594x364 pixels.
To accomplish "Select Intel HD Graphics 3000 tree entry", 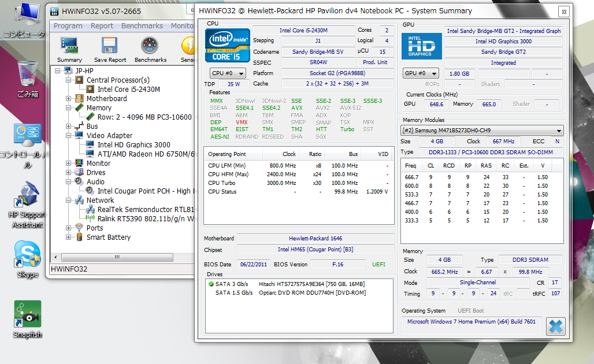I will click(x=133, y=144).
